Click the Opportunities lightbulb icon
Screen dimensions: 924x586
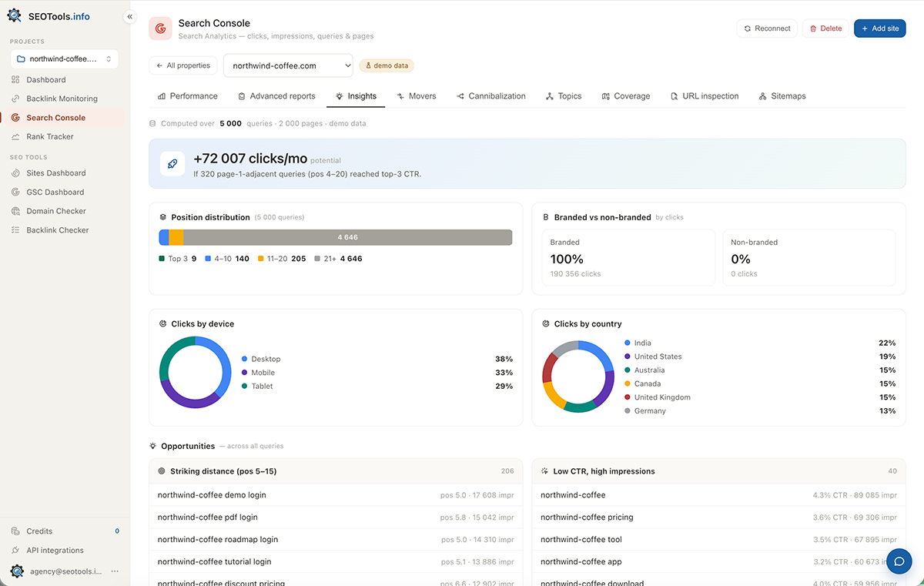(153, 447)
